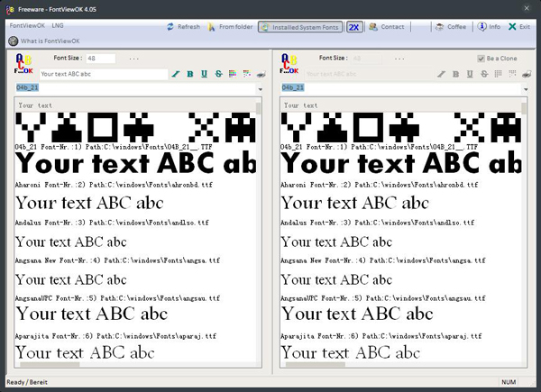Click the left pane preview text input

[x=104, y=74]
